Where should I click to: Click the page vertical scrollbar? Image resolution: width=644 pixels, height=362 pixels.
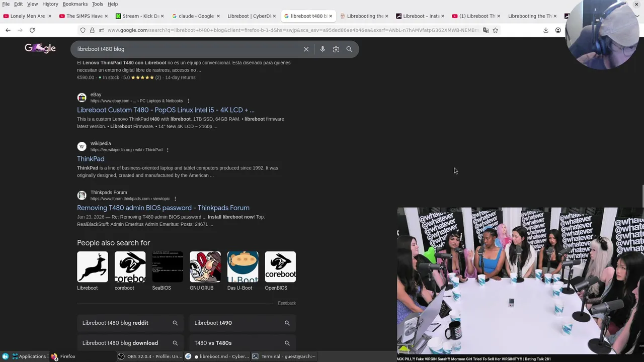pyautogui.click(x=642, y=196)
